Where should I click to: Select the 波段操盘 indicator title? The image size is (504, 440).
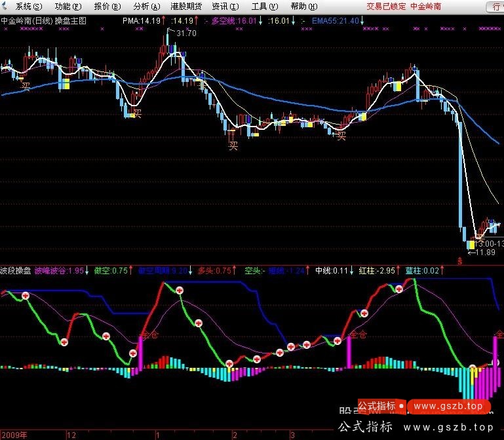(x=15, y=270)
